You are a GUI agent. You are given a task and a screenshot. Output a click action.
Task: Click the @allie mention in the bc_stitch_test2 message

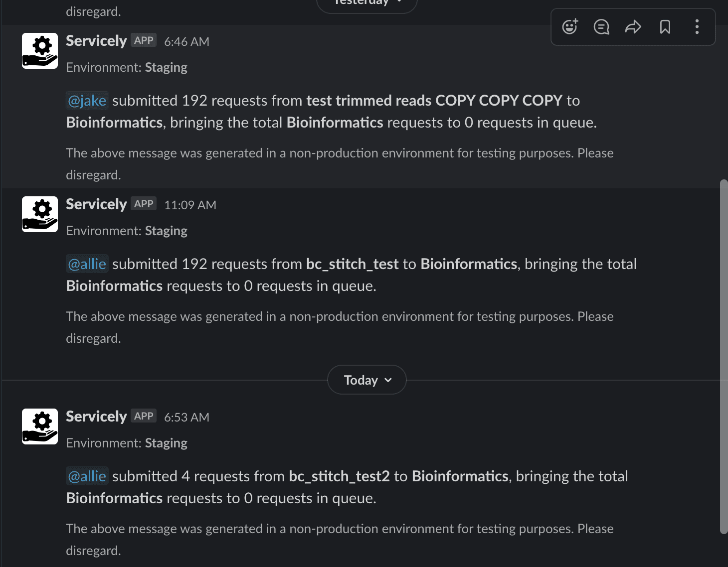pyautogui.click(x=87, y=476)
